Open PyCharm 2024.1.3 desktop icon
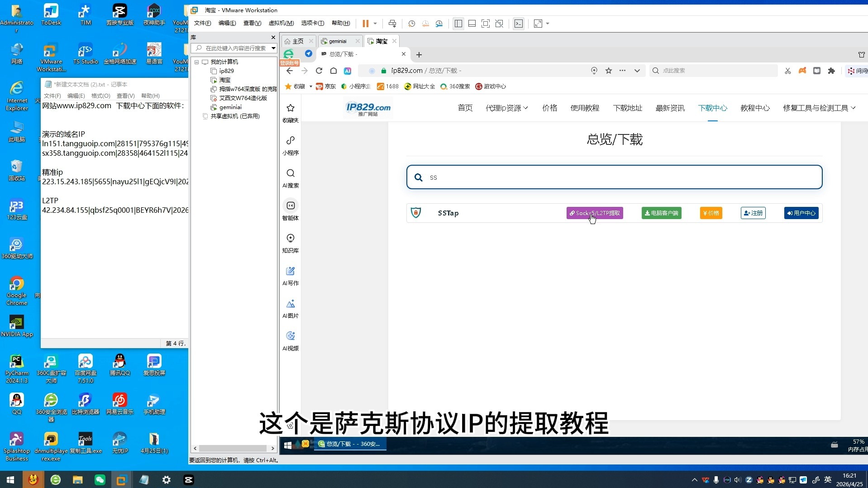 17,369
